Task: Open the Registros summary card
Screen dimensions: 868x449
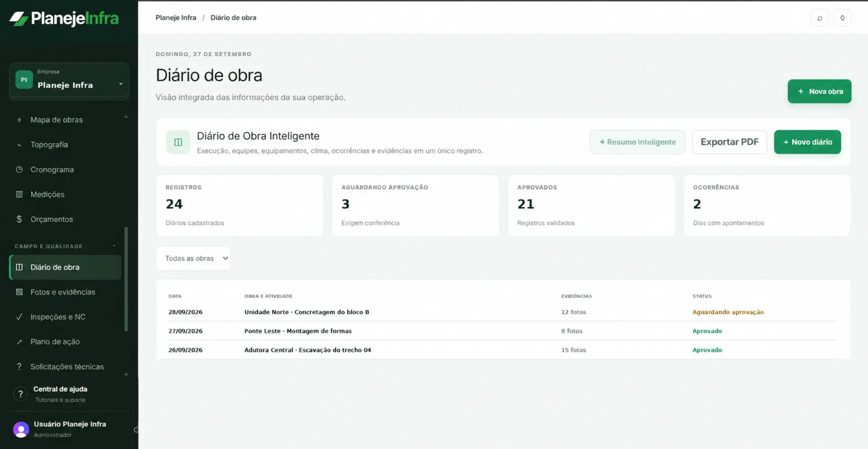Action: pyautogui.click(x=240, y=205)
